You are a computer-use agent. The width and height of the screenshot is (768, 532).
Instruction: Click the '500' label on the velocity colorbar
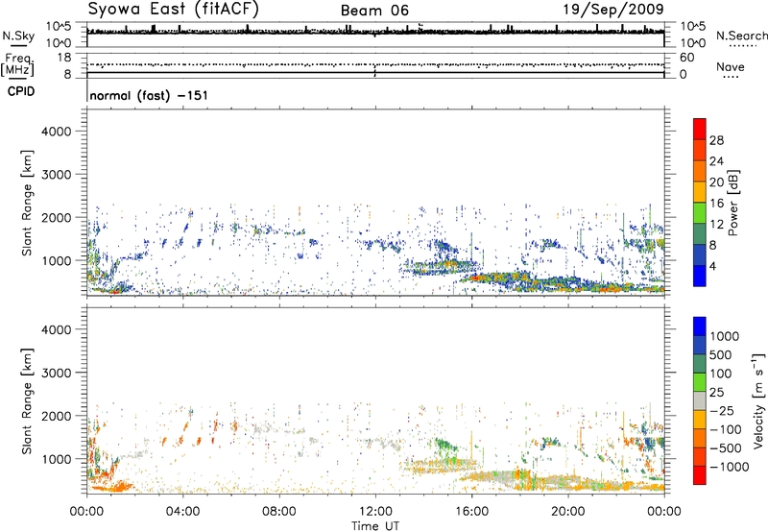[x=721, y=354]
